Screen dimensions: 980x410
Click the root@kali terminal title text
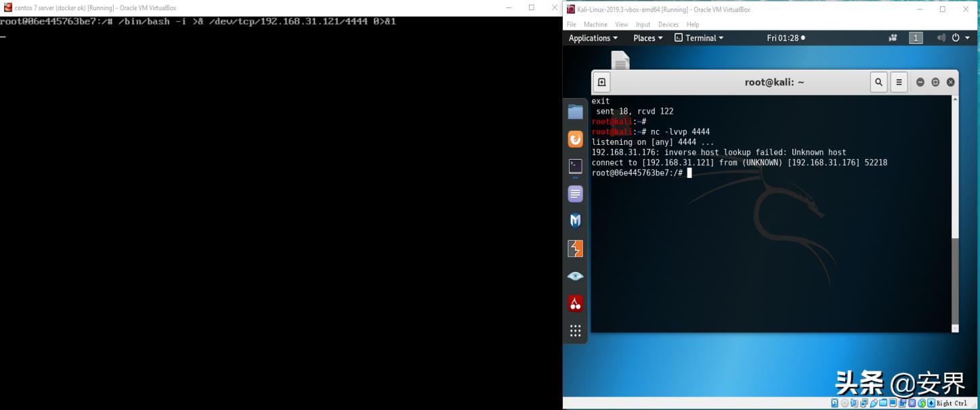tap(774, 83)
